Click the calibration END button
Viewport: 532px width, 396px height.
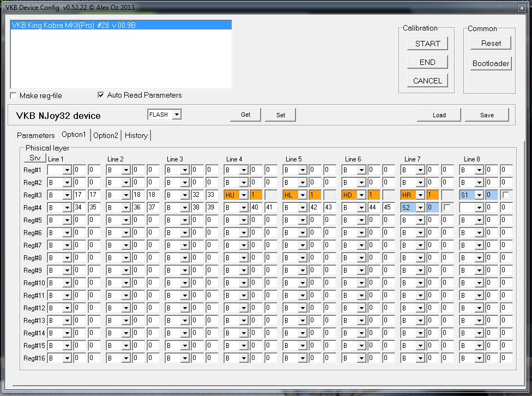tap(427, 62)
